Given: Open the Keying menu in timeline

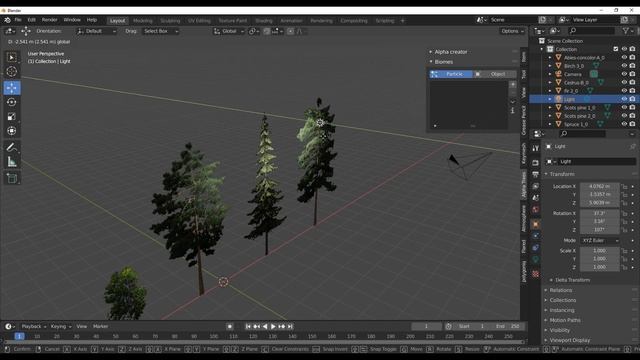Looking at the screenshot, I should (60, 327).
